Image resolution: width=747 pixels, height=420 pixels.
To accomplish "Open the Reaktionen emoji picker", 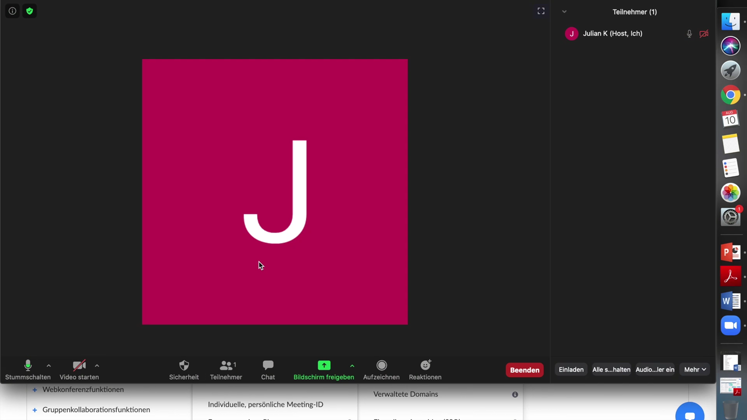I will pos(425,366).
